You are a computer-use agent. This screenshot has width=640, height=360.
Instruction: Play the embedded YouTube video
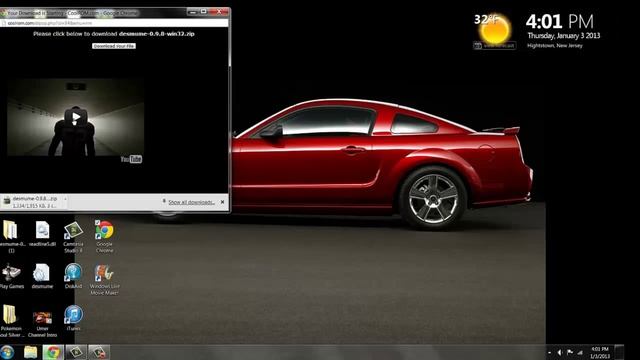[x=76, y=117]
